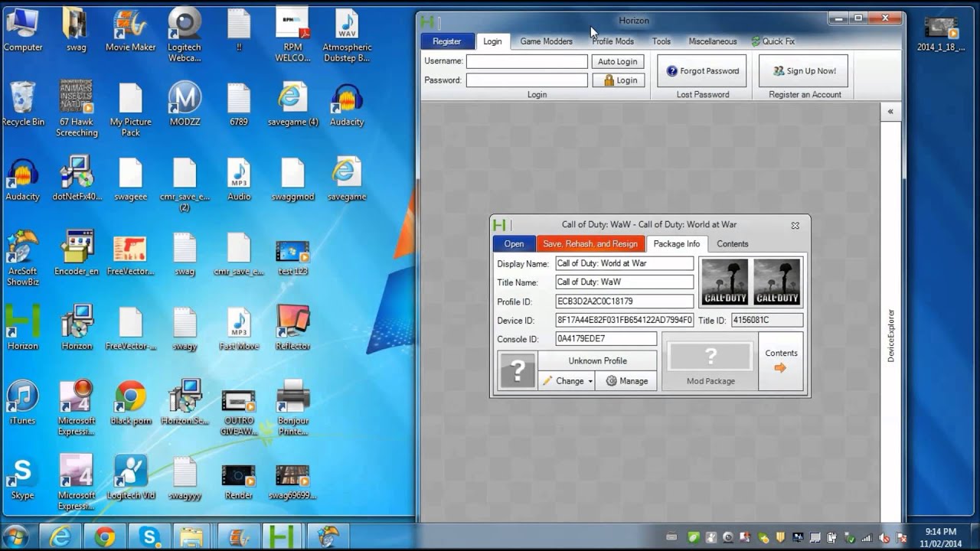This screenshot has width=980, height=551.
Task: Click the taskbar clock showing 9:14 PM
Action: tap(941, 537)
